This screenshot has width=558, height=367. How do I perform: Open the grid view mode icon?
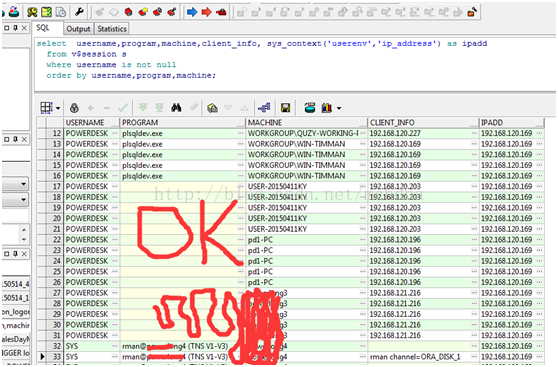(46, 108)
